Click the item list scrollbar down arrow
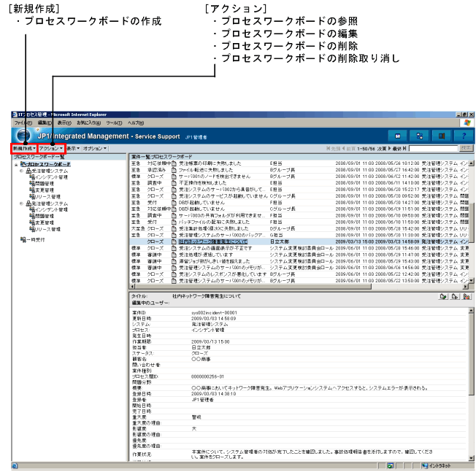The image size is (476, 472). coord(471,281)
